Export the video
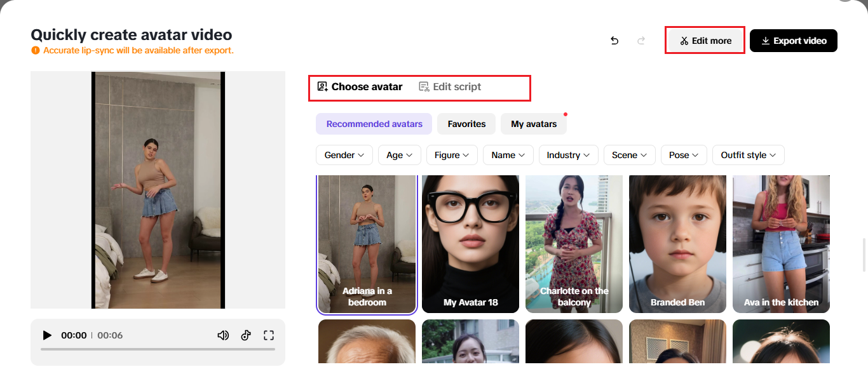868x381 pixels. tap(793, 41)
